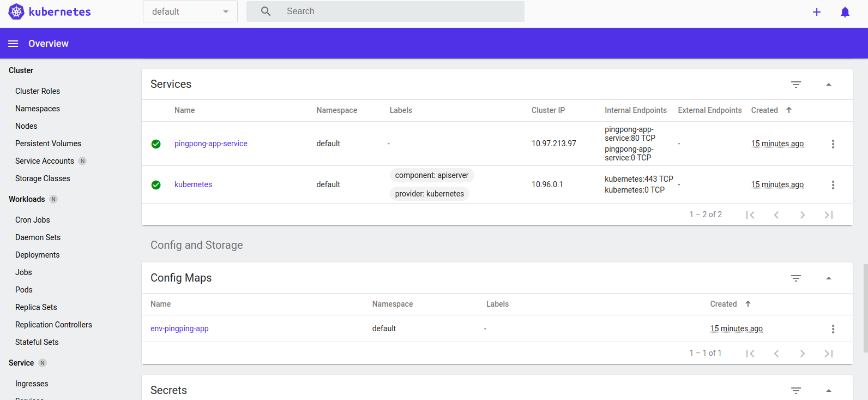Click cluster IP 10.97.213.97
The image size is (868, 400).
pyautogui.click(x=554, y=144)
